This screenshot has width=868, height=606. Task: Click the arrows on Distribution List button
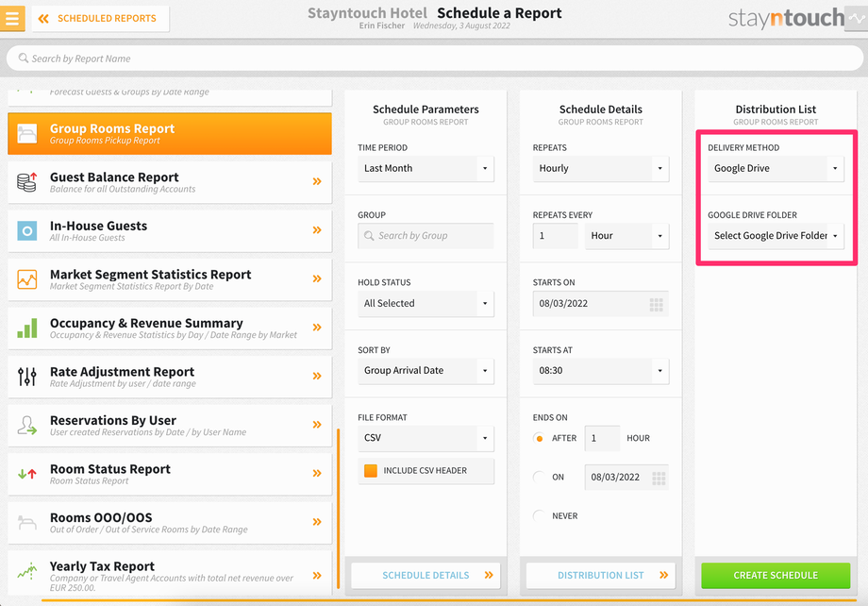point(663,576)
